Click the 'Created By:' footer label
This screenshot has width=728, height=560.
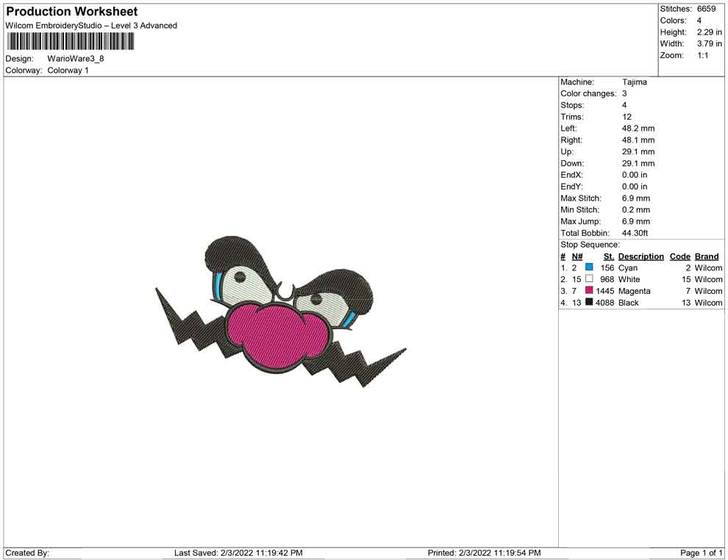click(x=27, y=553)
